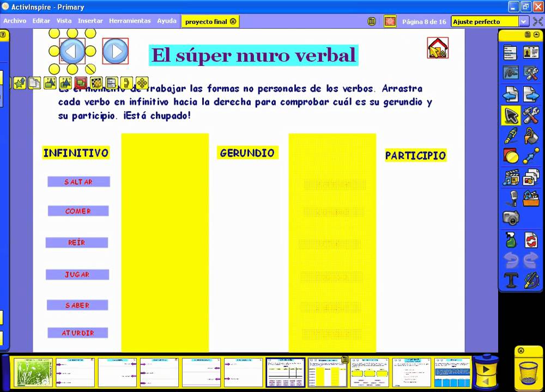Open the main menu icon in the toolbox
The width and height of the screenshot is (545, 392).
pos(510,53)
